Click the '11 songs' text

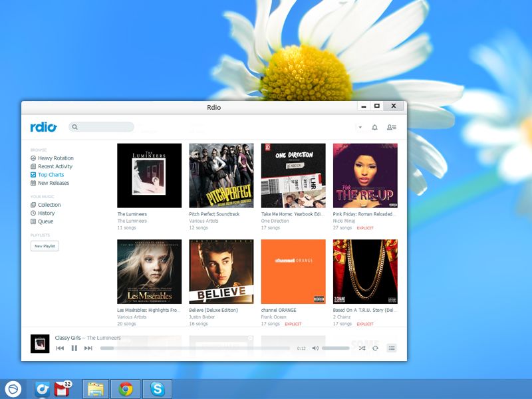point(126,227)
